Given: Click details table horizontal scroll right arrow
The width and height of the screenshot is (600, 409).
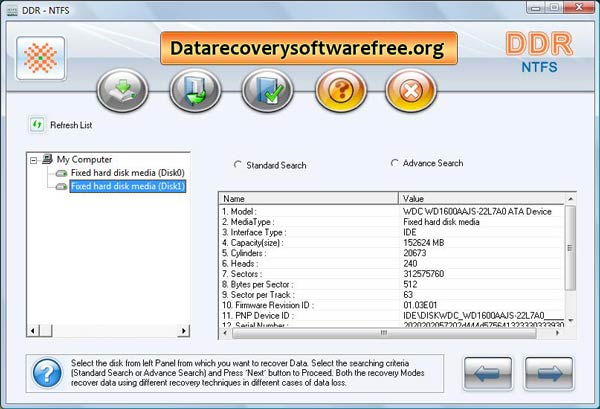Looking at the screenshot, I should click(557, 333).
